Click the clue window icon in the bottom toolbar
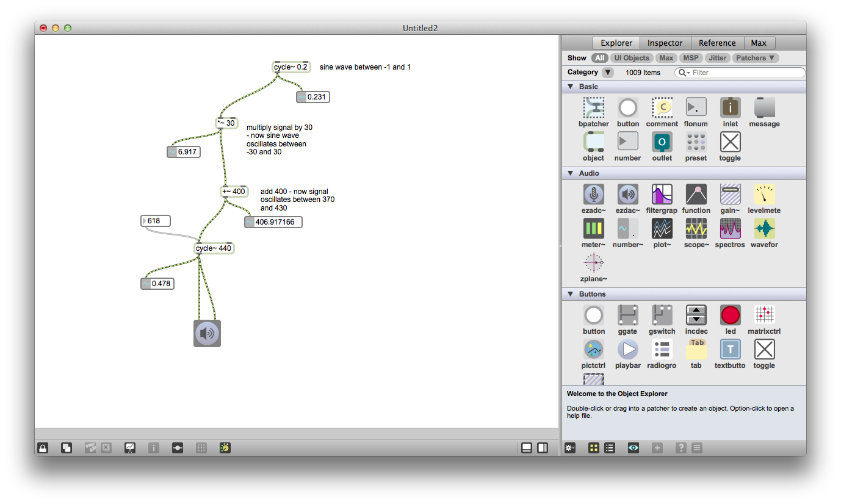The image size is (841, 504). 225,448
